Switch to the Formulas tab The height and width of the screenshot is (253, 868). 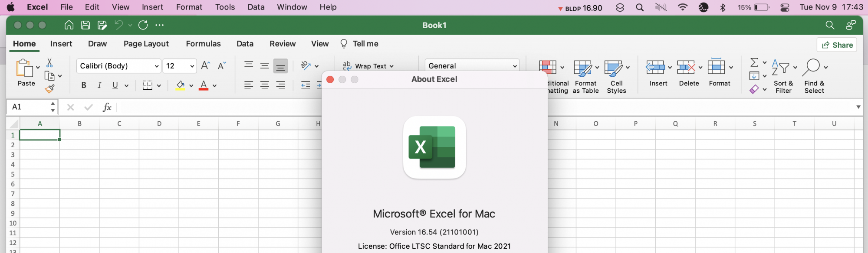[x=203, y=44]
